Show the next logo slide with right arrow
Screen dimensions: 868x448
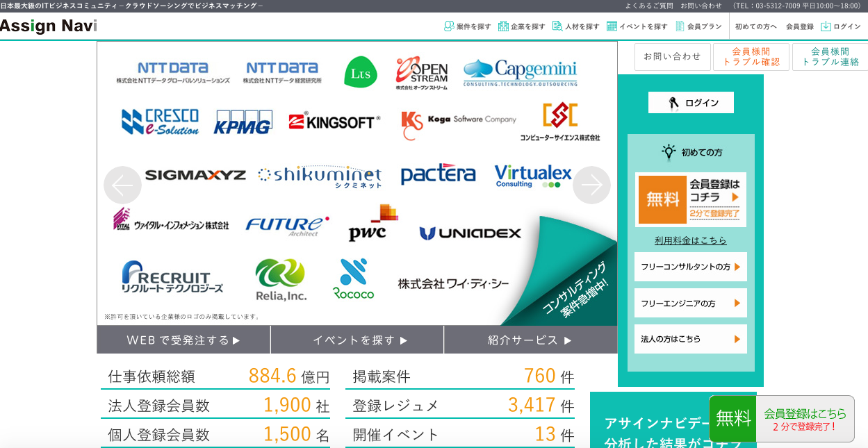point(591,185)
